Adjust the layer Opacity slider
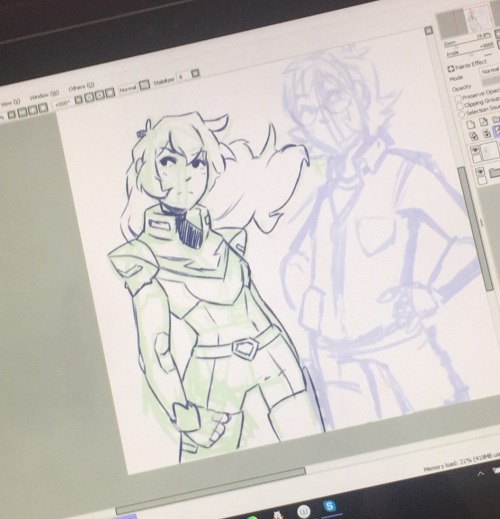 point(491,81)
